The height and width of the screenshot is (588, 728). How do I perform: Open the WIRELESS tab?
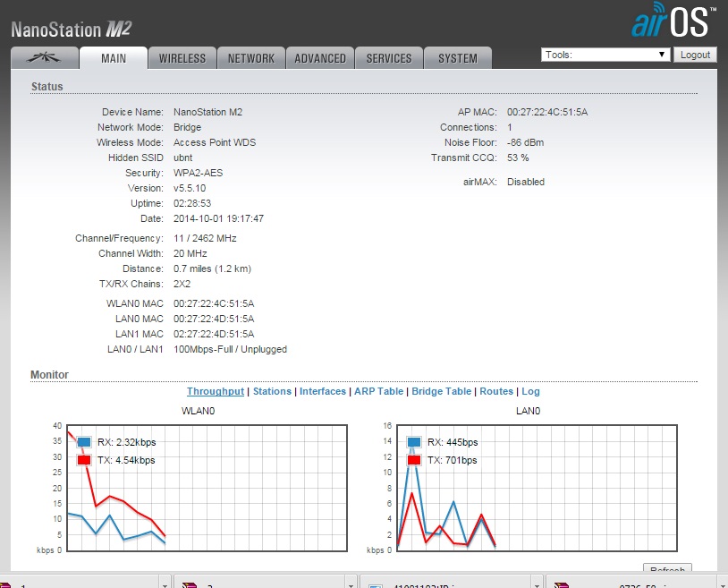coord(182,58)
